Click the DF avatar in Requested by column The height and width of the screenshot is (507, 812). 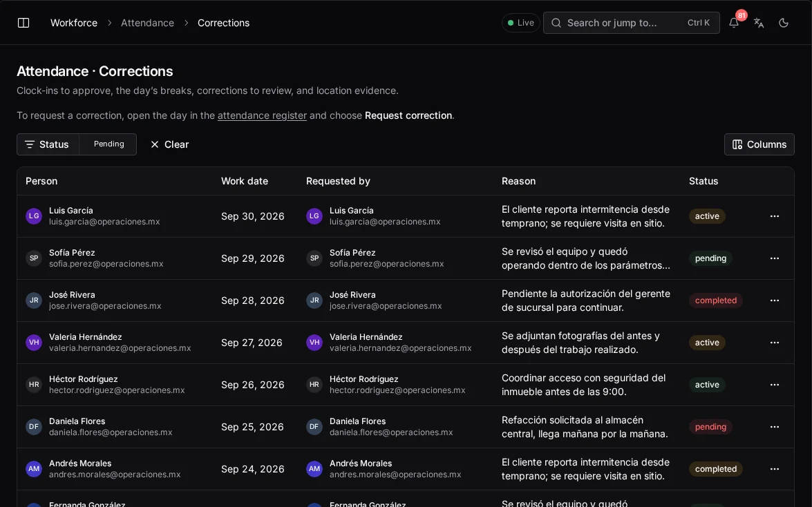click(x=314, y=427)
